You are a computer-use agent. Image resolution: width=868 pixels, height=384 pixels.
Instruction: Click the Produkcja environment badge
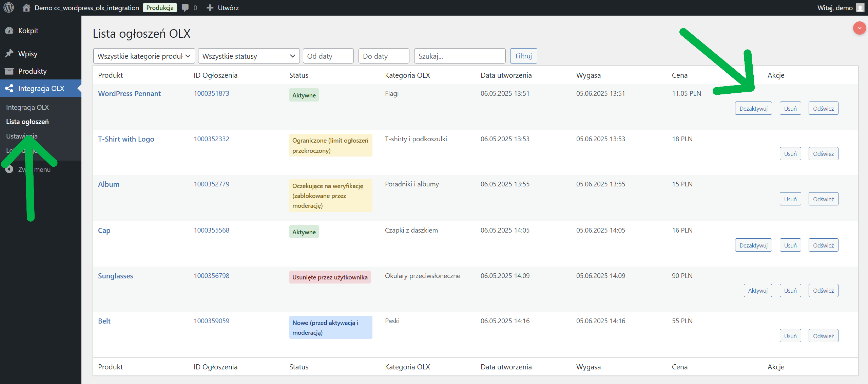click(160, 7)
